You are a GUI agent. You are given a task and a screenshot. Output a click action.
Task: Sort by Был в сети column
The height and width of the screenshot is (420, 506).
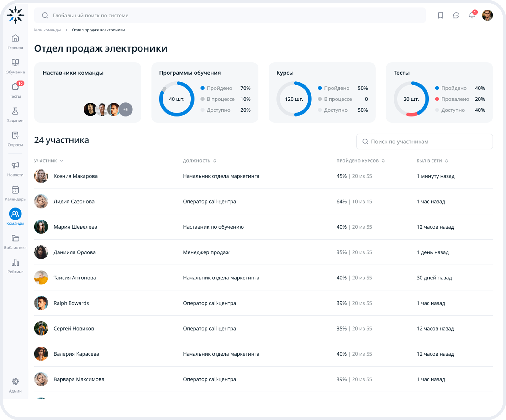point(446,161)
